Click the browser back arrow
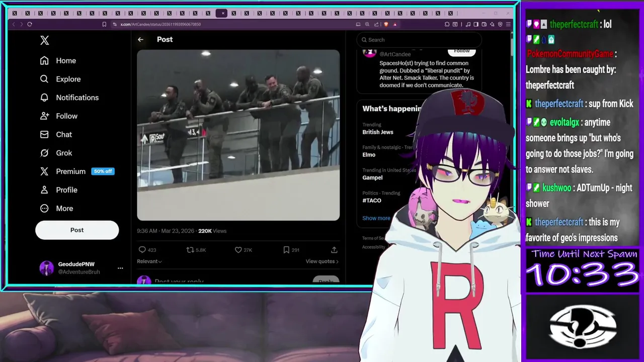Screen dimensions: 644x362 pyautogui.click(x=14, y=24)
